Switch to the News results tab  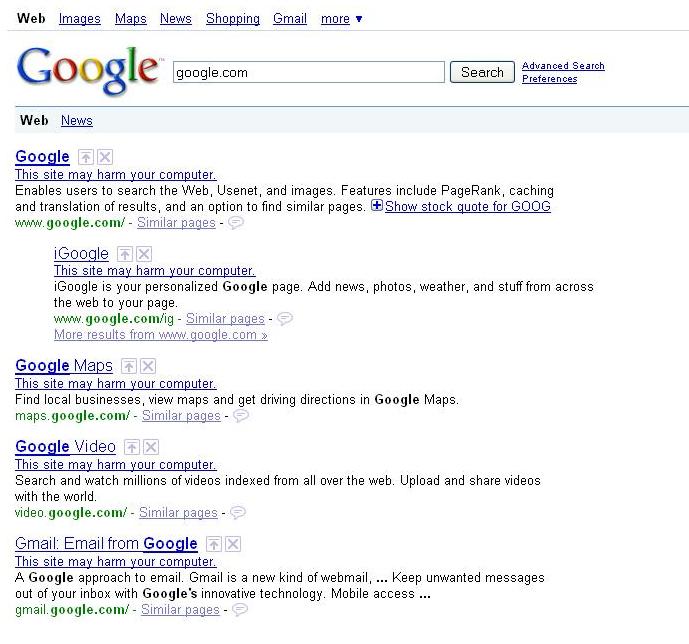(x=76, y=120)
